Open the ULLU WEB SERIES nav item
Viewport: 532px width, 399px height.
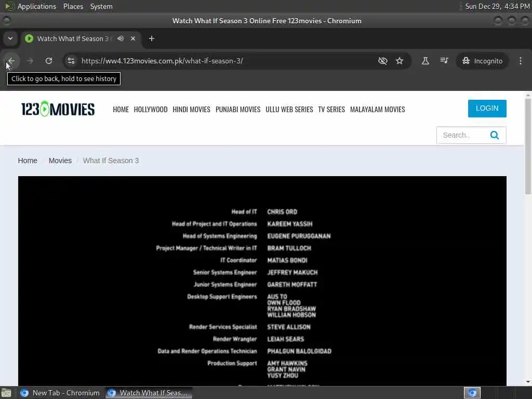[x=289, y=110]
